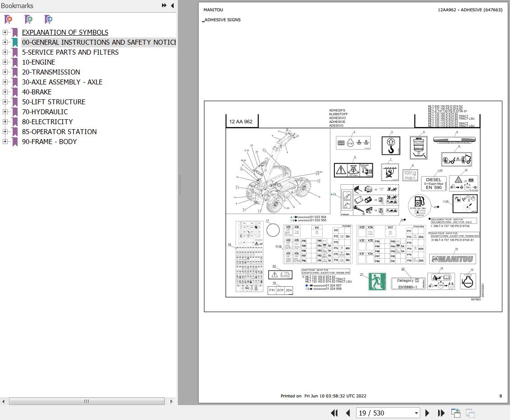510x420 pixels.
Task: Click the page number 8 in the footer
Action: pyautogui.click(x=501, y=396)
